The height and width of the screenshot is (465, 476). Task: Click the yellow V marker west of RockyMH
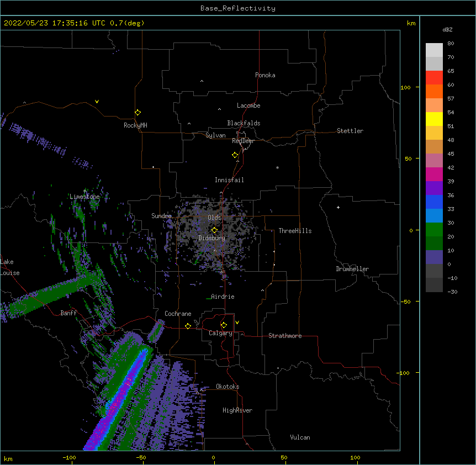pyautogui.click(x=97, y=102)
